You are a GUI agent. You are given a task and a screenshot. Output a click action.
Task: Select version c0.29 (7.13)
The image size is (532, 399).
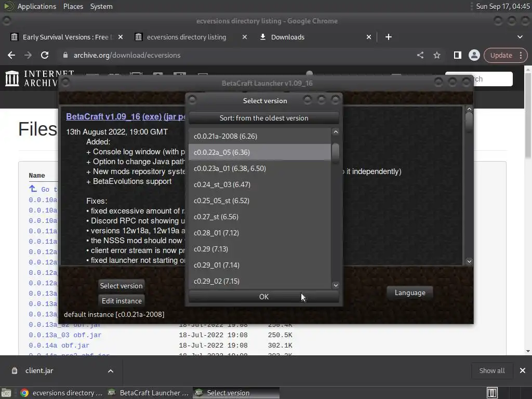260,249
